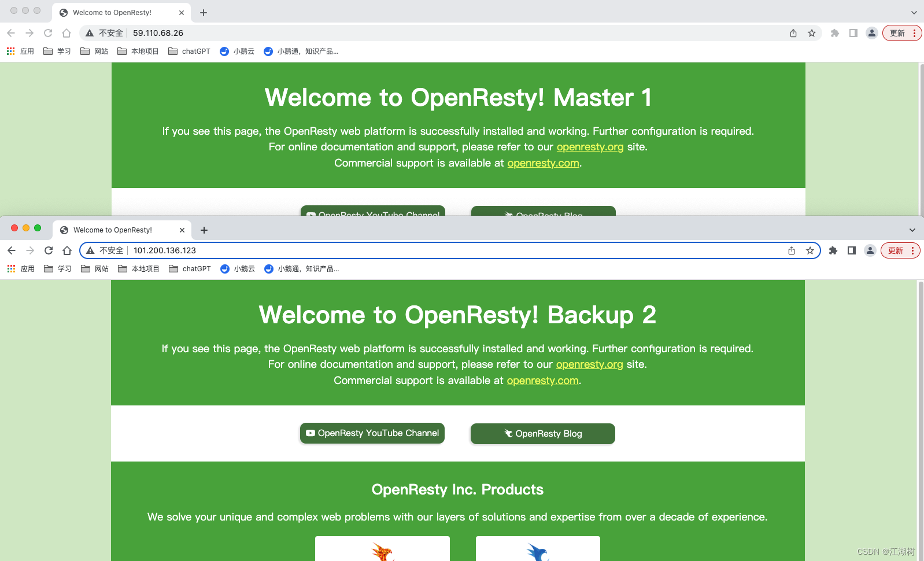
Task: Open 本地项目 bookmark folder in Master 1 window
Action: (x=138, y=51)
